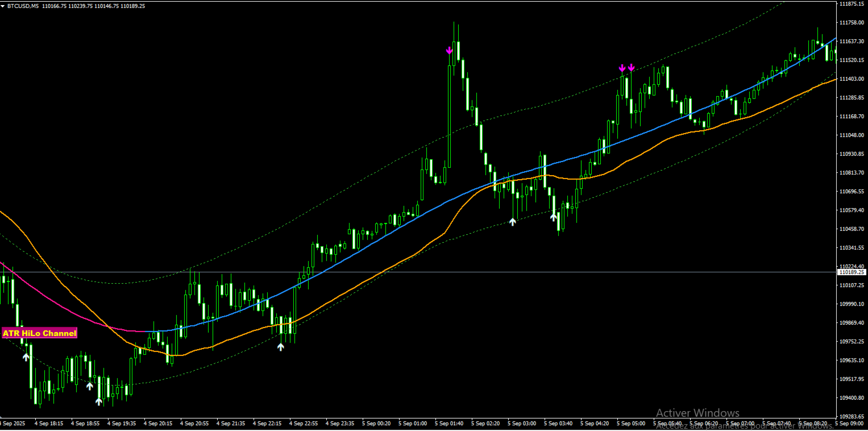The height and width of the screenshot is (431, 868).
Task: Click time label 5 Sep 01:00
Action: pyautogui.click(x=413, y=423)
